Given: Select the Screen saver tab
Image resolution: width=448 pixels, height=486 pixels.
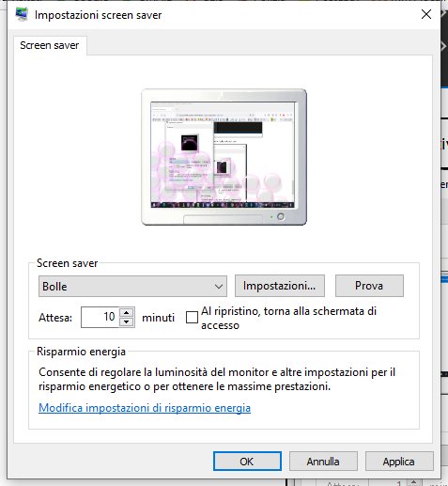Looking at the screenshot, I should pos(50,45).
